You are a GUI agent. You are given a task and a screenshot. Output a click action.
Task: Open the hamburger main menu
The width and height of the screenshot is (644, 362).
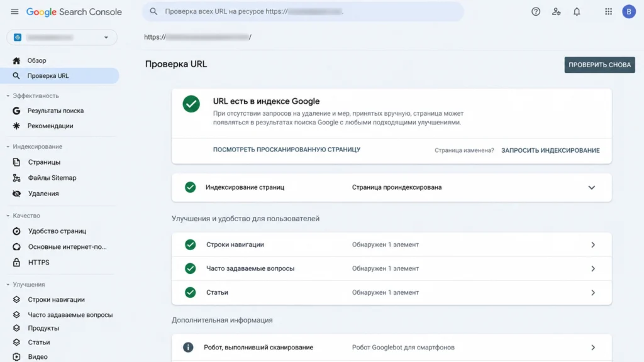(14, 11)
